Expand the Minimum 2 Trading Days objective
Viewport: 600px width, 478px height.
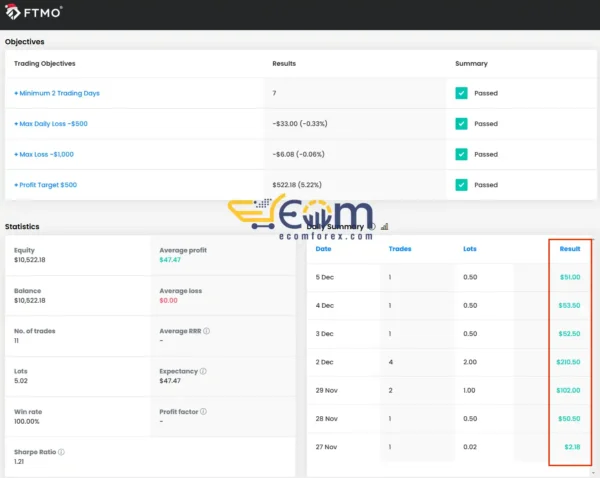point(58,93)
